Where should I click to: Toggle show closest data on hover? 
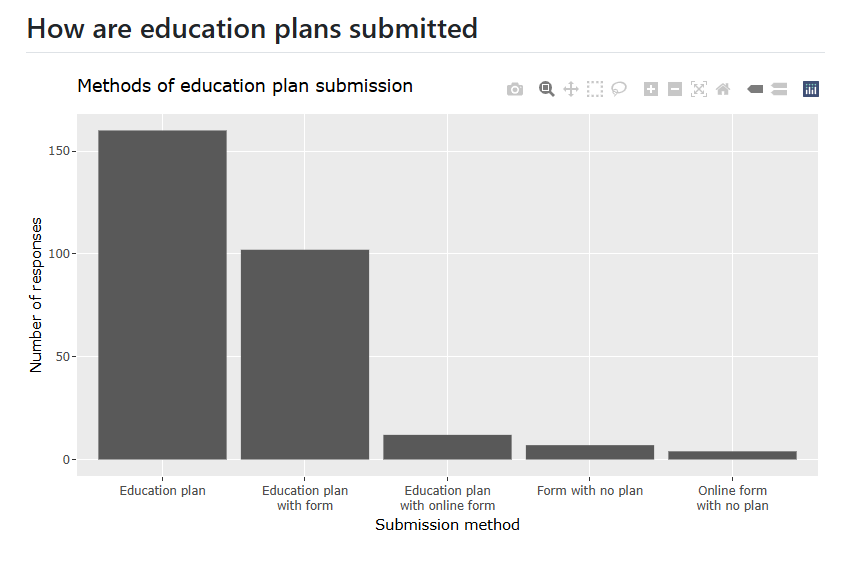click(x=755, y=89)
